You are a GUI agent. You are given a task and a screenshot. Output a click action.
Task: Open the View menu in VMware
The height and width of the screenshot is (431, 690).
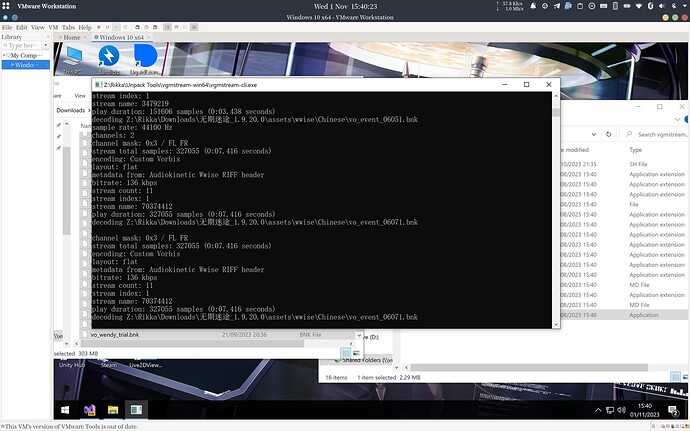[38, 27]
